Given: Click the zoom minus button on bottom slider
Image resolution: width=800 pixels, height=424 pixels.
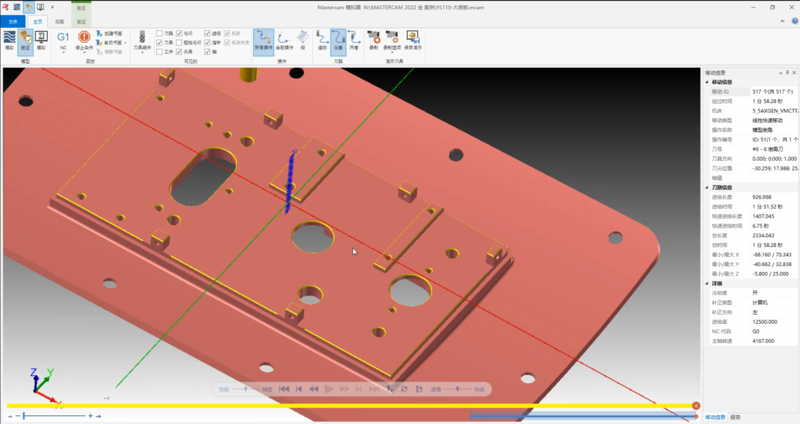Looking at the screenshot, I should click(x=18, y=416).
